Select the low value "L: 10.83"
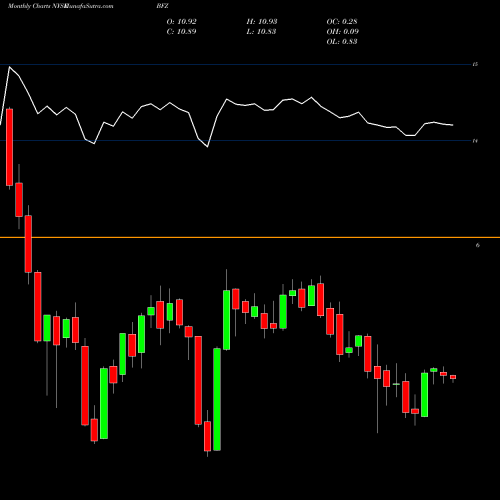The height and width of the screenshot is (500, 500). (x=261, y=32)
